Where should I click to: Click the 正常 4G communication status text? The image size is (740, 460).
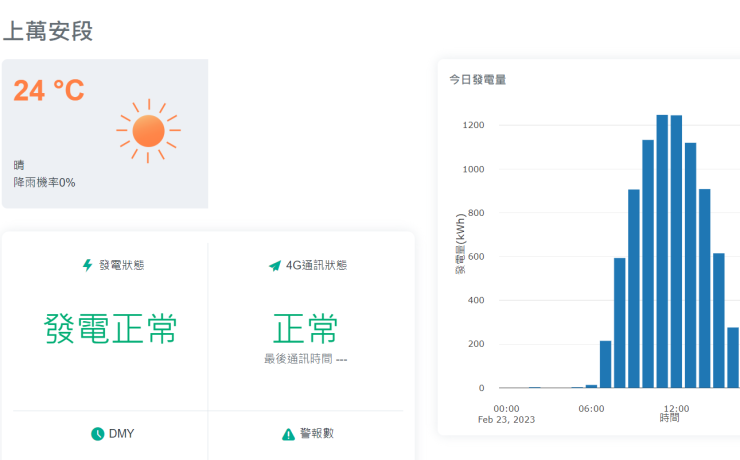point(305,328)
